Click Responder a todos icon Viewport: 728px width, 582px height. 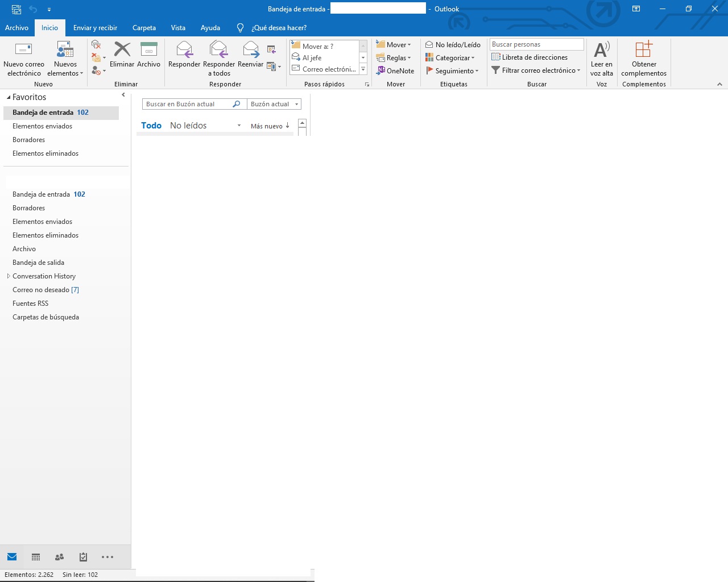219,49
